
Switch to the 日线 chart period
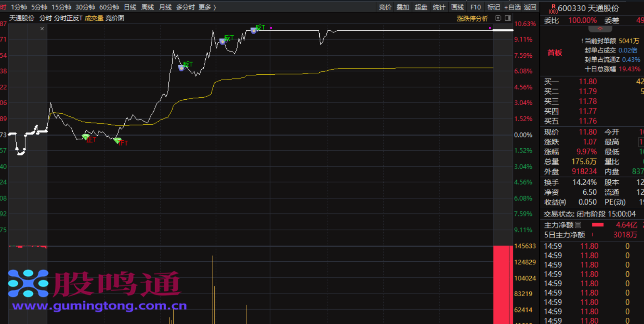pos(130,7)
